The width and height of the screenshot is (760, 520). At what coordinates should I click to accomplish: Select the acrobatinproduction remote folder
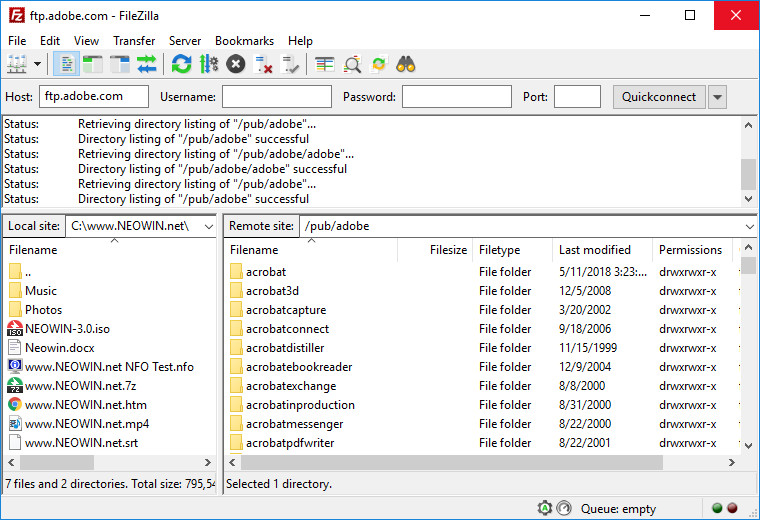click(483, 405)
